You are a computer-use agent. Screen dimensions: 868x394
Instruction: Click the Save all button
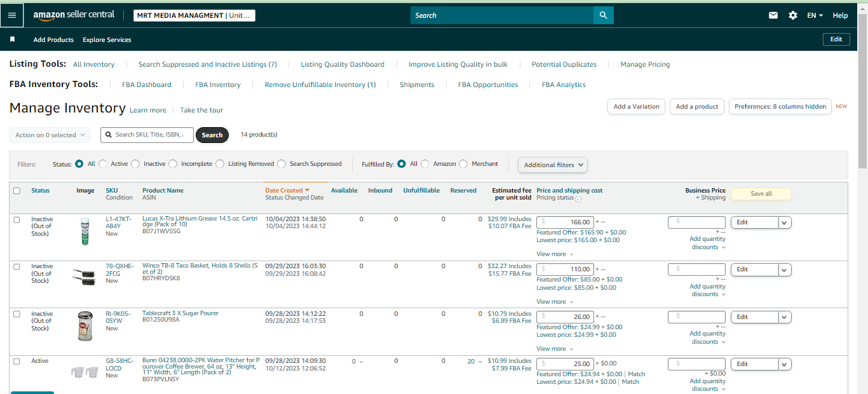click(x=761, y=194)
